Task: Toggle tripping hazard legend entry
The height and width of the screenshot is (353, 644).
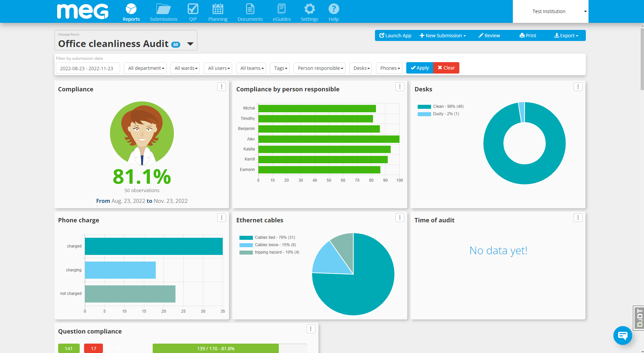Action: 269,252
